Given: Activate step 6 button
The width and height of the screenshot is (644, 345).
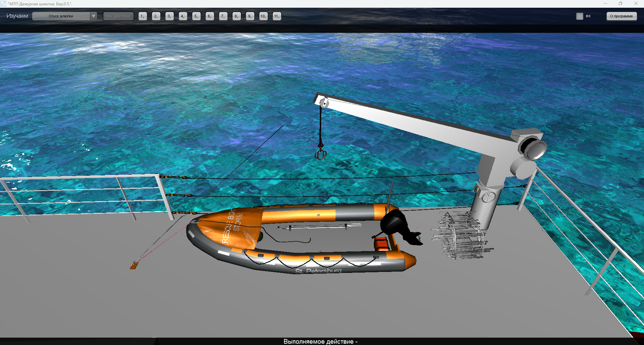Looking at the screenshot, I should point(209,16).
